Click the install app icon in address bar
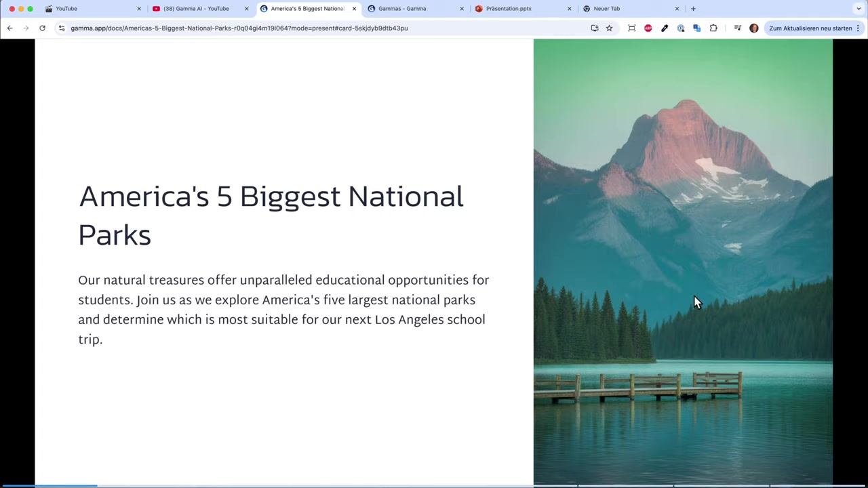This screenshot has height=488, width=868. [595, 28]
